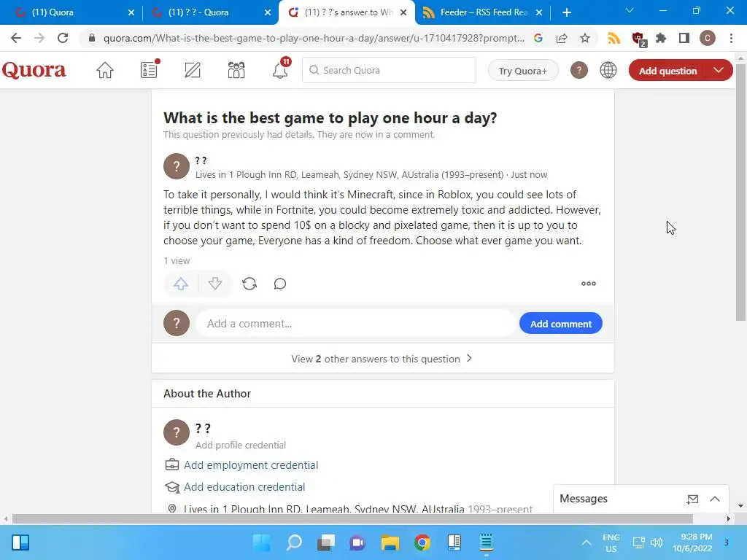747x560 pixels.
Task: Downvote the Minecraft answer
Action: pos(215,284)
